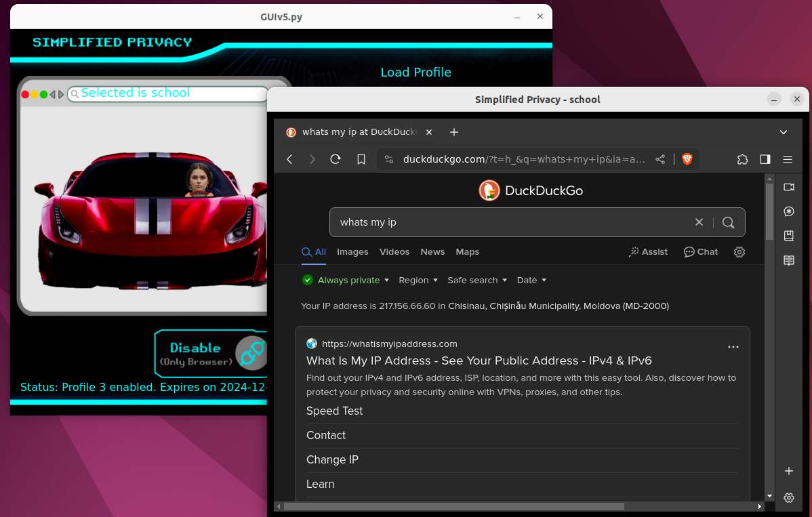Open DuckDuckGo Chat

tap(701, 252)
